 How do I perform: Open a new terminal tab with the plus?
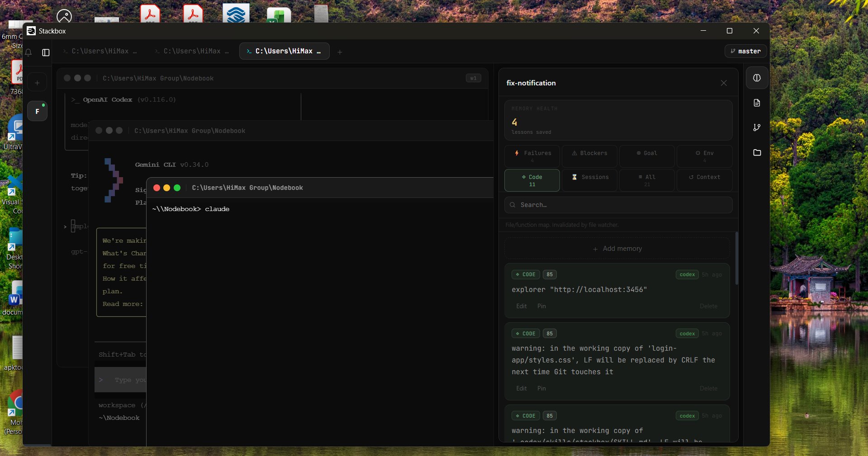click(x=340, y=52)
